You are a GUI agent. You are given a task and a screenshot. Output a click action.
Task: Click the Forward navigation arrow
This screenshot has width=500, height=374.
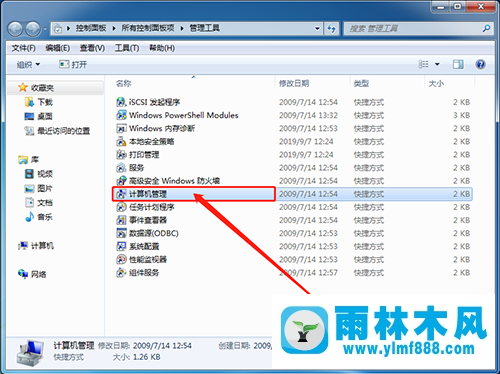pos(33,29)
